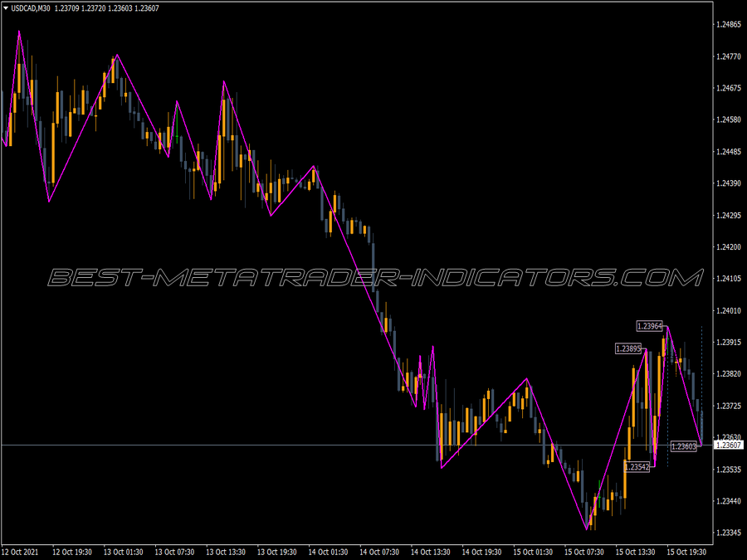The width and height of the screenshot is (747, 560).
Task: Click the 15 Oct 07:30 time label
Action: pos(584,552)
